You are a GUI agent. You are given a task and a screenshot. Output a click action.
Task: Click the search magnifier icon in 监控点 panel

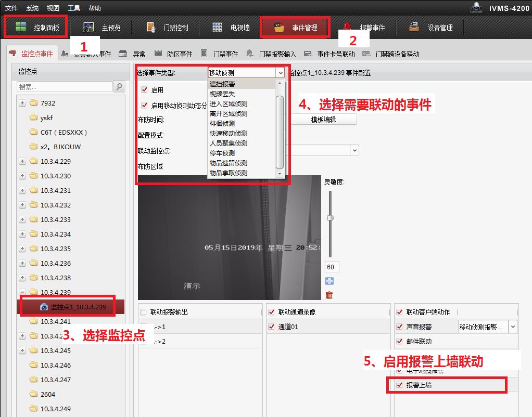[119, 87]
